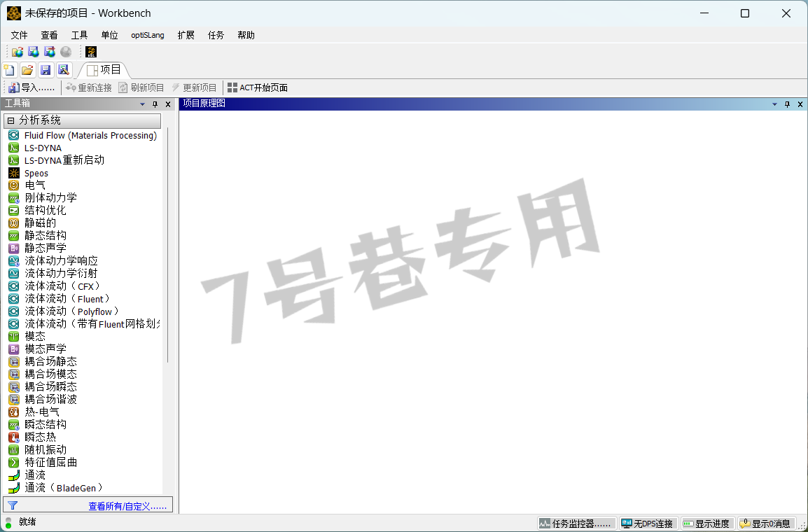Open the ACT开始页面
The width and height of the screenshot is (808, 532).
pyautogui.click(x=258, y=87)
